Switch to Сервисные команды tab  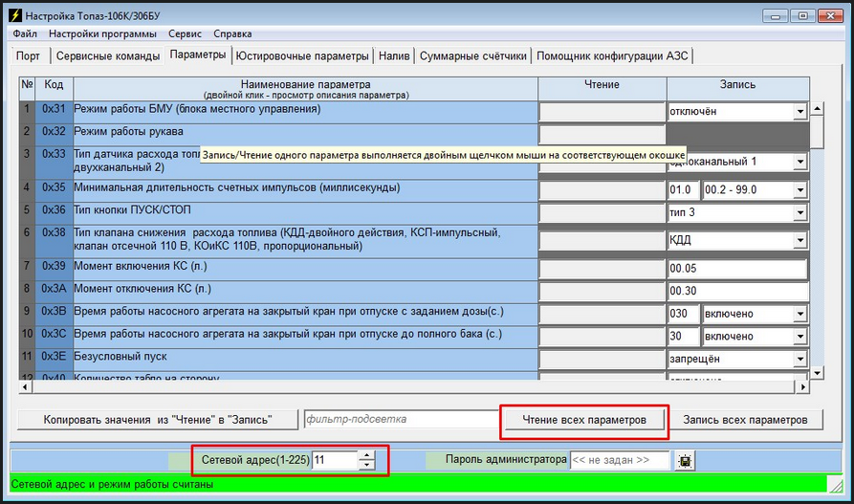click(108, 56)
